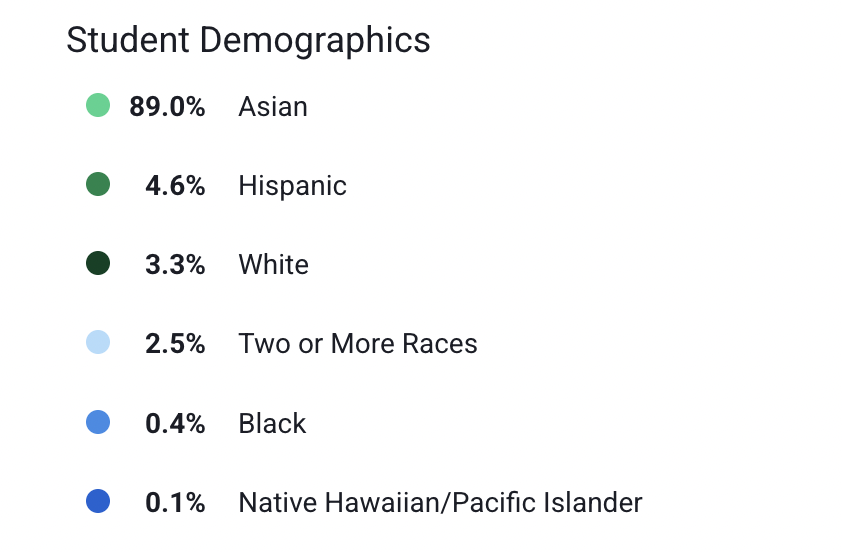Screen dimensions: 842x552
Task: Select the Hispanic demographic label
Action: pos(293,186)
